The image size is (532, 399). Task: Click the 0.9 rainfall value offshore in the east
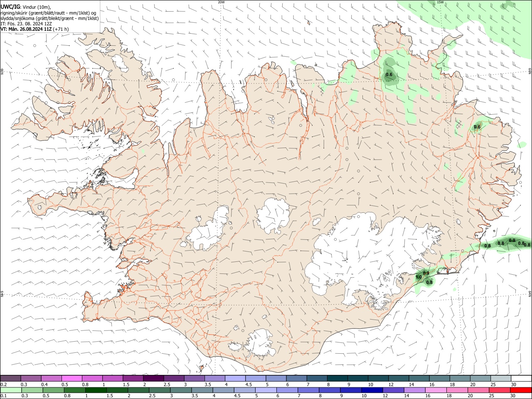[x=512, y=240]
